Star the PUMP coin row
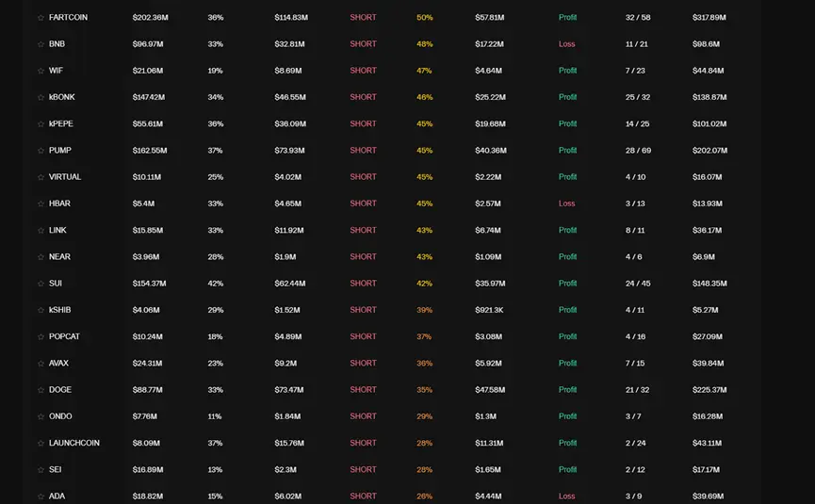815x504 pixels. [41, 151]
